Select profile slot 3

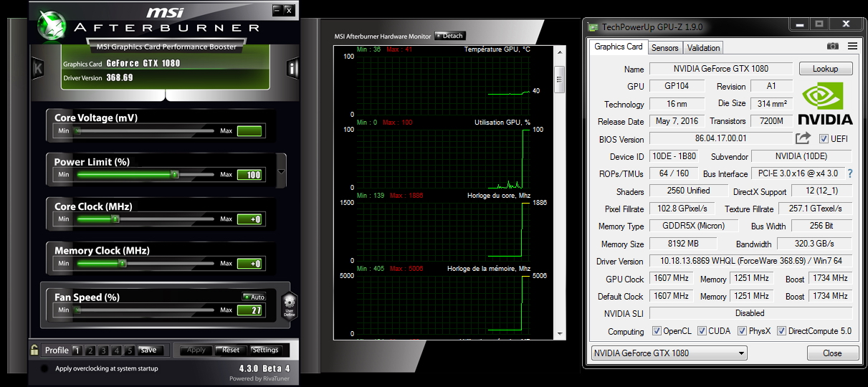point(102,350)
